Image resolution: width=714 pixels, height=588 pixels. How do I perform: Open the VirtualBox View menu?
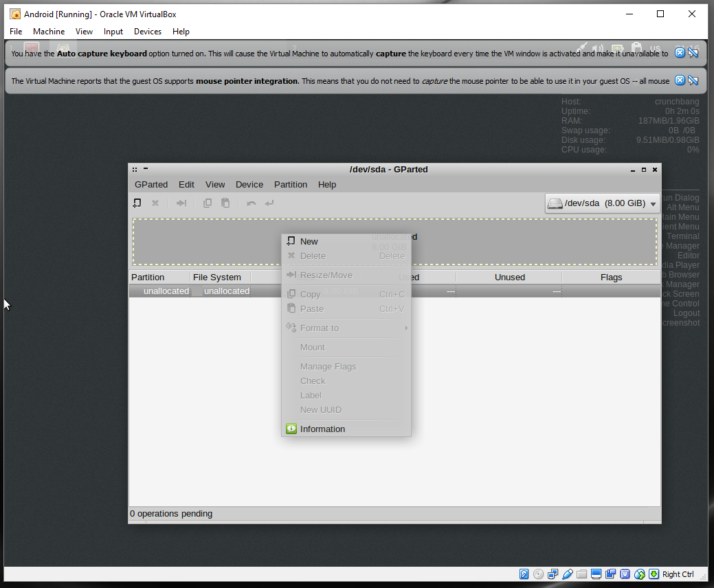[84, 32]
